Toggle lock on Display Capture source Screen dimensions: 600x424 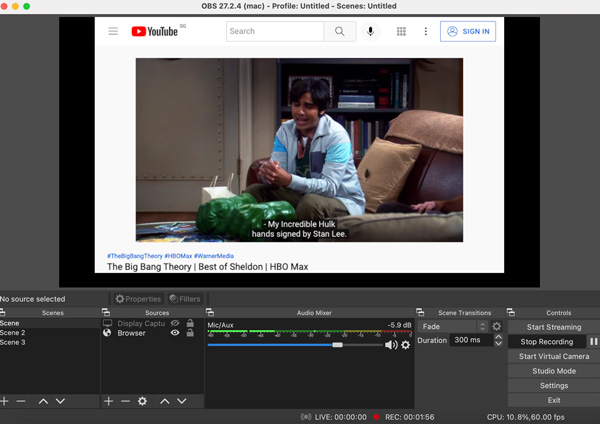click(190, 323)
